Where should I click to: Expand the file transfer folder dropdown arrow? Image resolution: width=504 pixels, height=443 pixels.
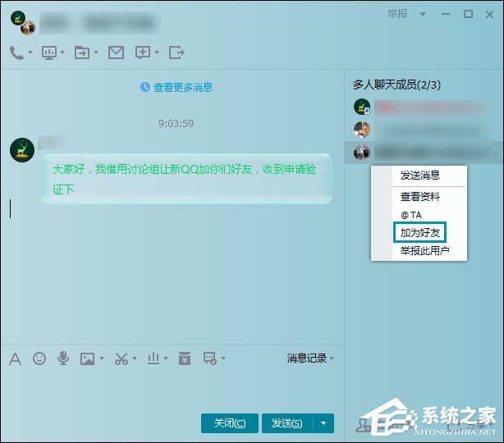point(95,53)
